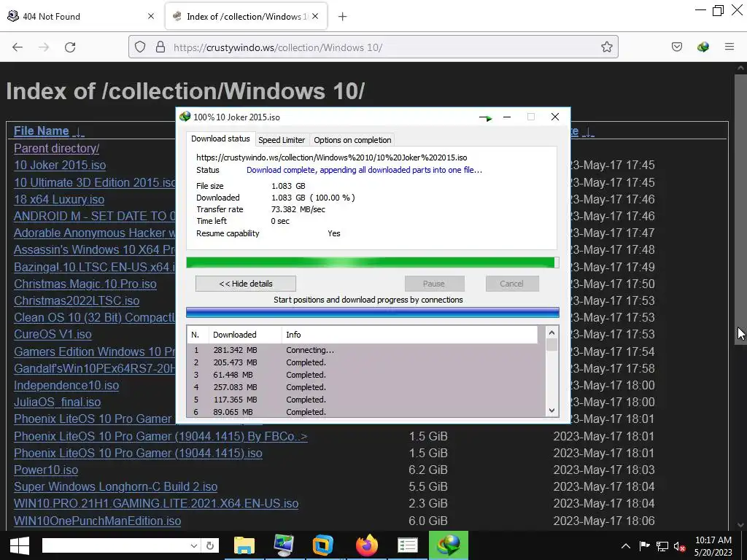Open Super Windows Longhorn-C Build 2.iso link

tap(116, 486)
